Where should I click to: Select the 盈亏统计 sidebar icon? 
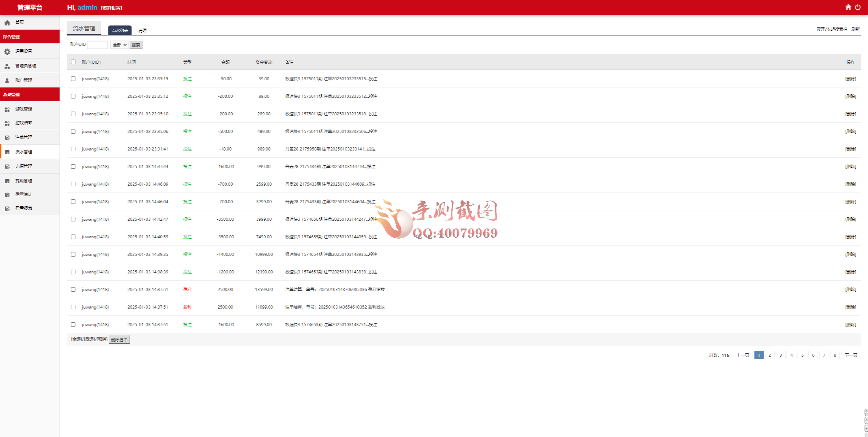8,194
